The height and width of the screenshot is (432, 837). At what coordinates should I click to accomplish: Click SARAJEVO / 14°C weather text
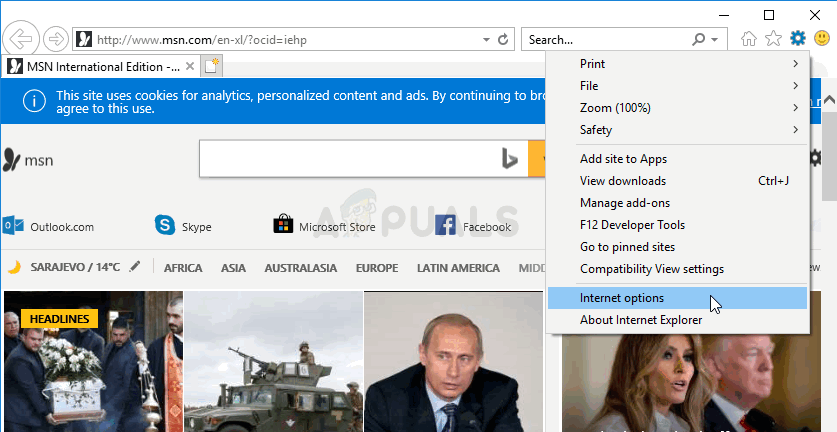[75, 266]
